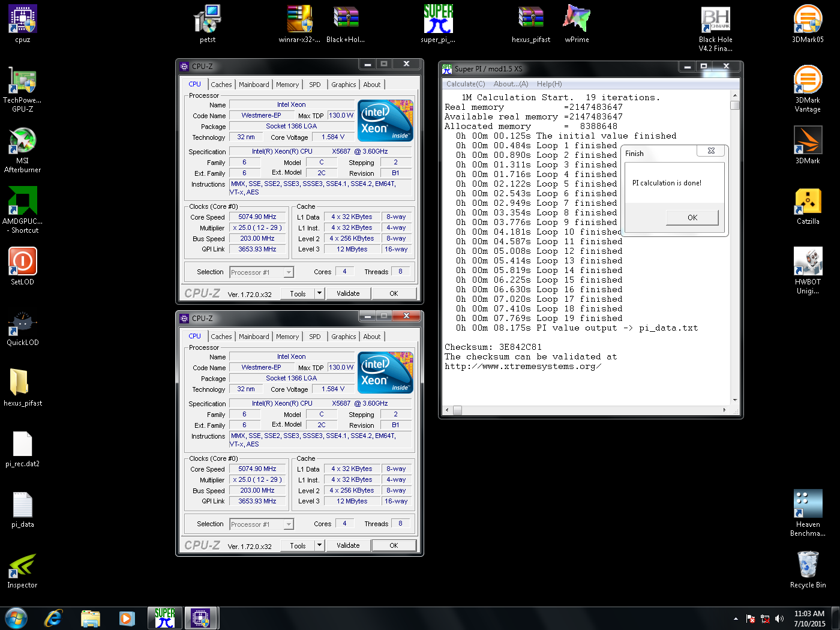Open the Windows Start menu
Image resolution: width=840 pixels, height=630 pixels.
16,618
